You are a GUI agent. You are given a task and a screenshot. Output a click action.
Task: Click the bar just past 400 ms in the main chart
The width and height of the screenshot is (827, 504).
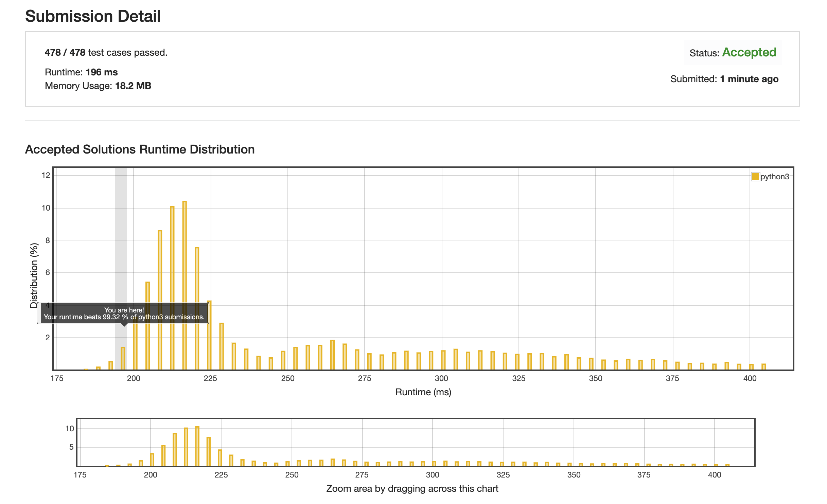coord(763,367)
